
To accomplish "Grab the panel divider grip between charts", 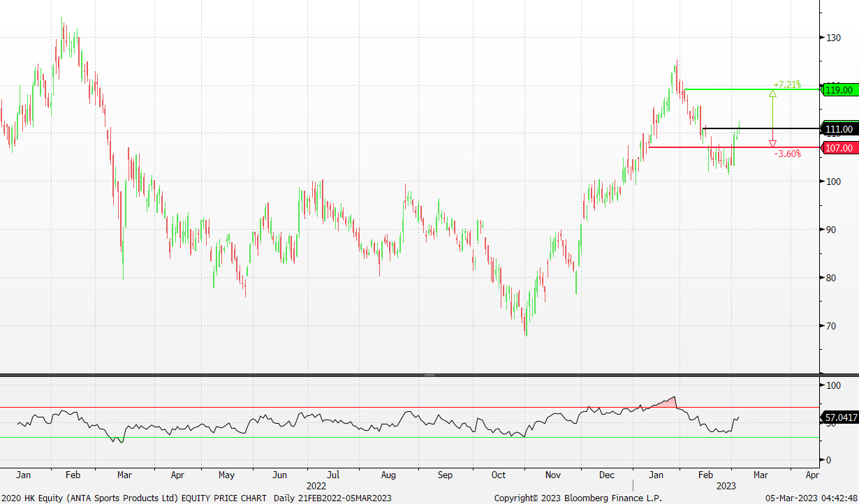I will coord(429,376).
